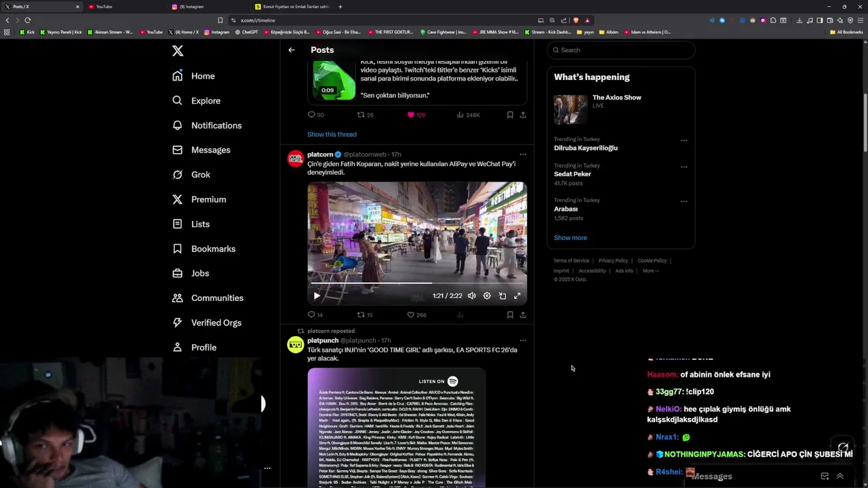Mute the video with the volume icon
Viewport: 868px width, 488px height.
[x=471, y=296]
